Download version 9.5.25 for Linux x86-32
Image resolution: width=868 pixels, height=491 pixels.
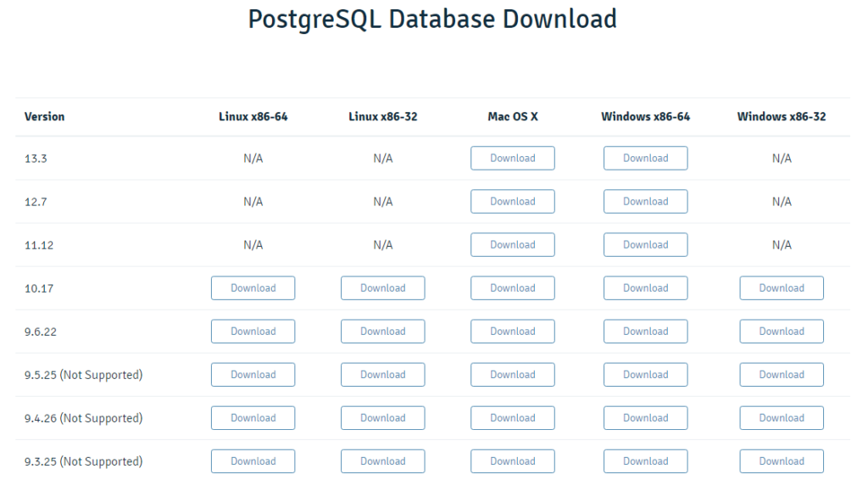[383, 375]
